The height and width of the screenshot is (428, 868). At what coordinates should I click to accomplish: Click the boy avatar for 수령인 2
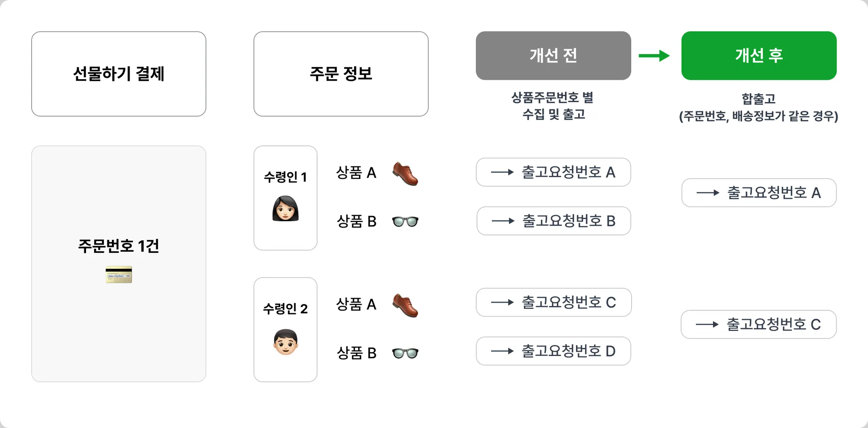(285, 342)
